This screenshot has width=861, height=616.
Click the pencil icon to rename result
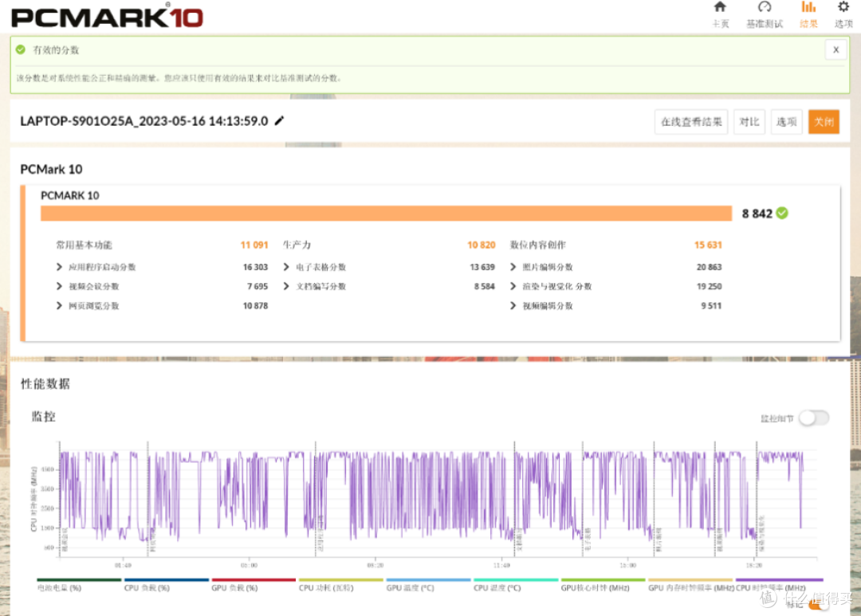(280, 121)
